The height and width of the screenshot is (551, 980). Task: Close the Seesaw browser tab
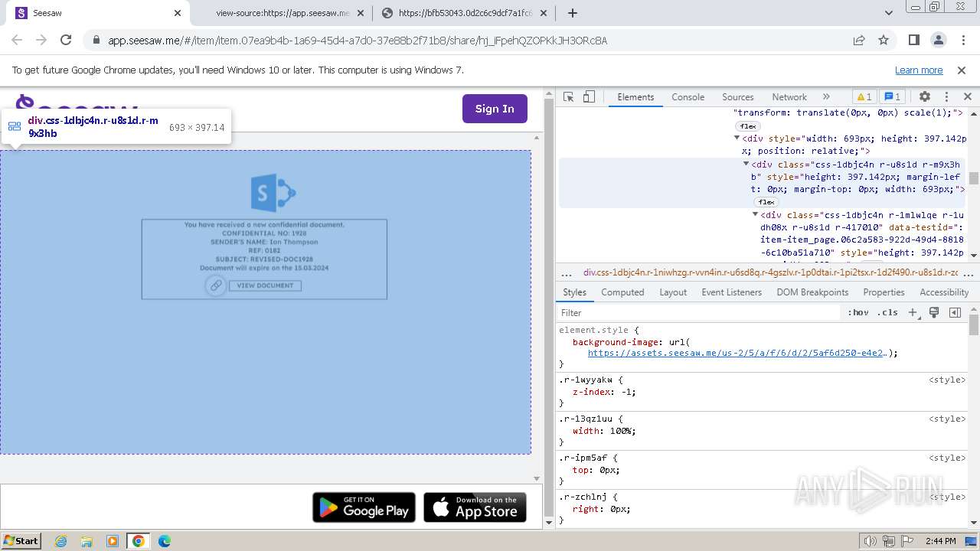[x=178, y=13]
